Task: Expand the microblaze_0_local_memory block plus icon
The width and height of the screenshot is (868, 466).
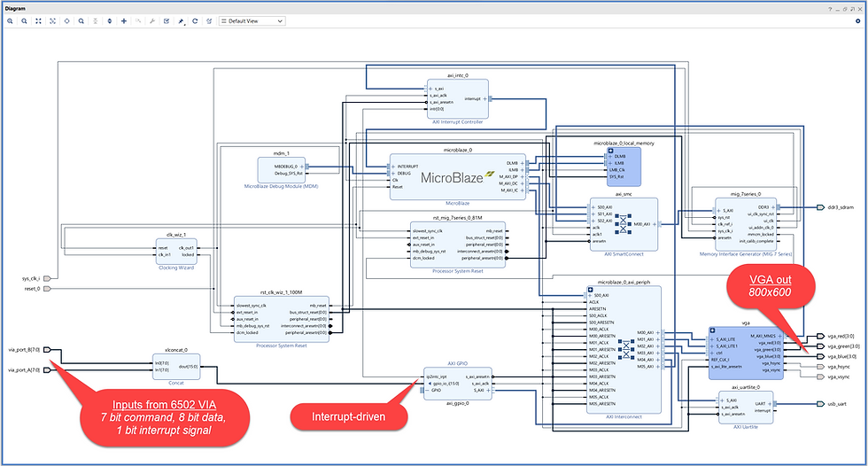Action: tap(611, 151)
